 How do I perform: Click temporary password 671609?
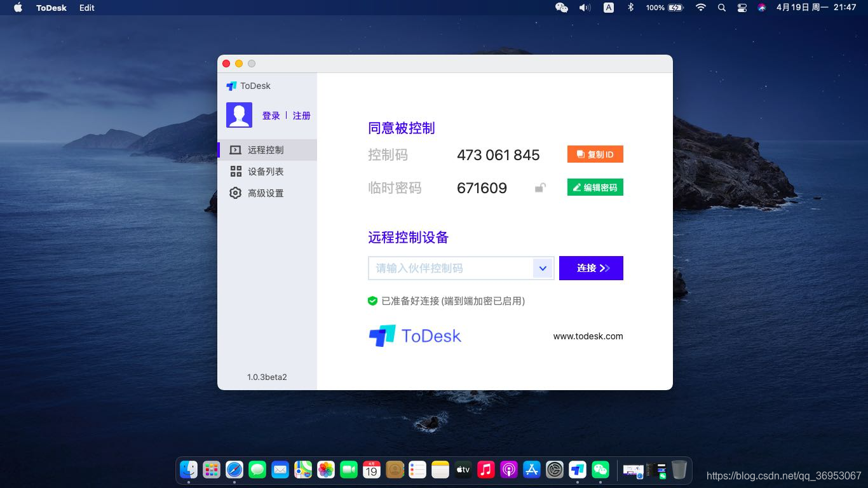[x=482, y=188]
